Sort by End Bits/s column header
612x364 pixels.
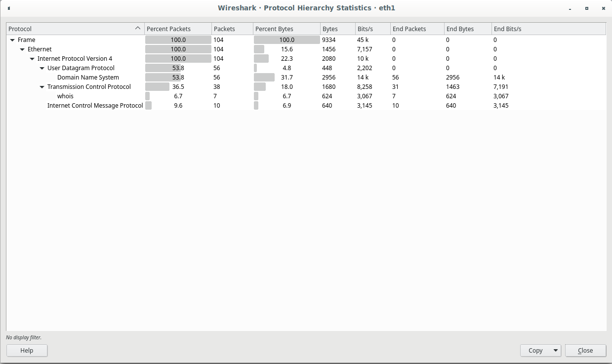pos(548,29)
